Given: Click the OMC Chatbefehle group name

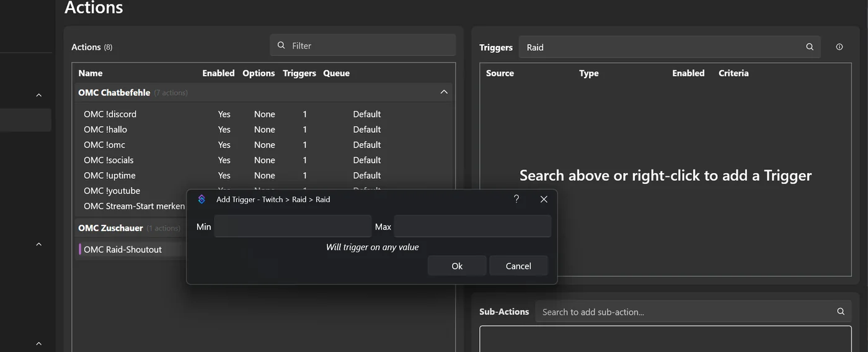Looking at the screenshot, I should (114, 93).
